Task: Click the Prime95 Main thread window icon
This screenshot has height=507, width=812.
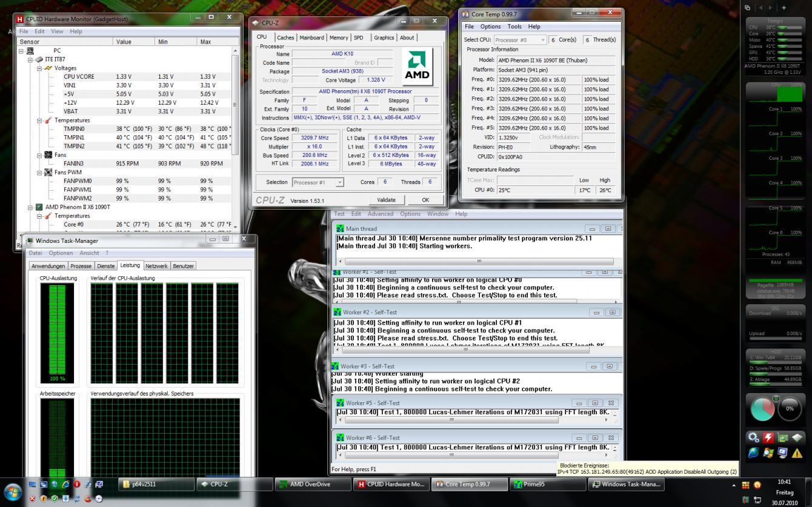Action: pos(341,229)
